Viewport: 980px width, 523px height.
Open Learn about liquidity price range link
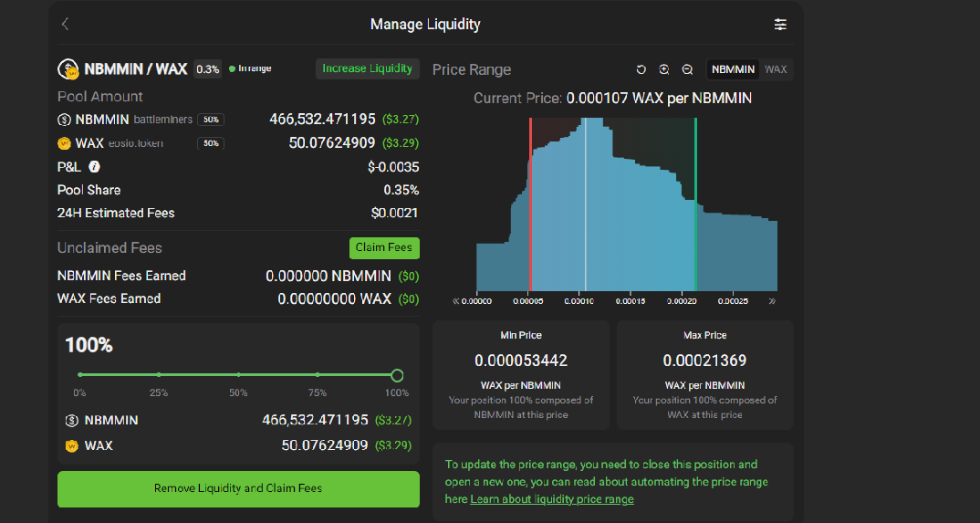click(x=552, y=499)
